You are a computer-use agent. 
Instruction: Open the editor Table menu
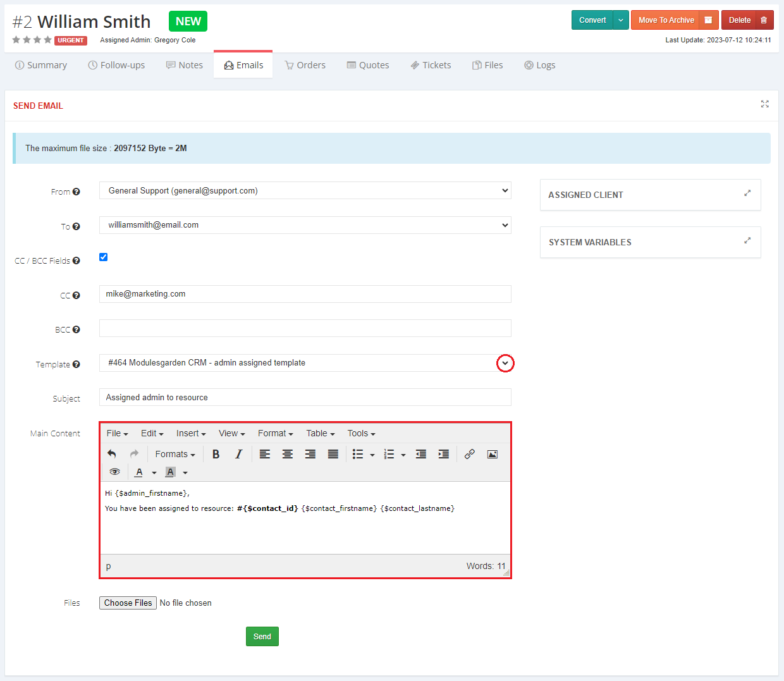pos(321,433)
